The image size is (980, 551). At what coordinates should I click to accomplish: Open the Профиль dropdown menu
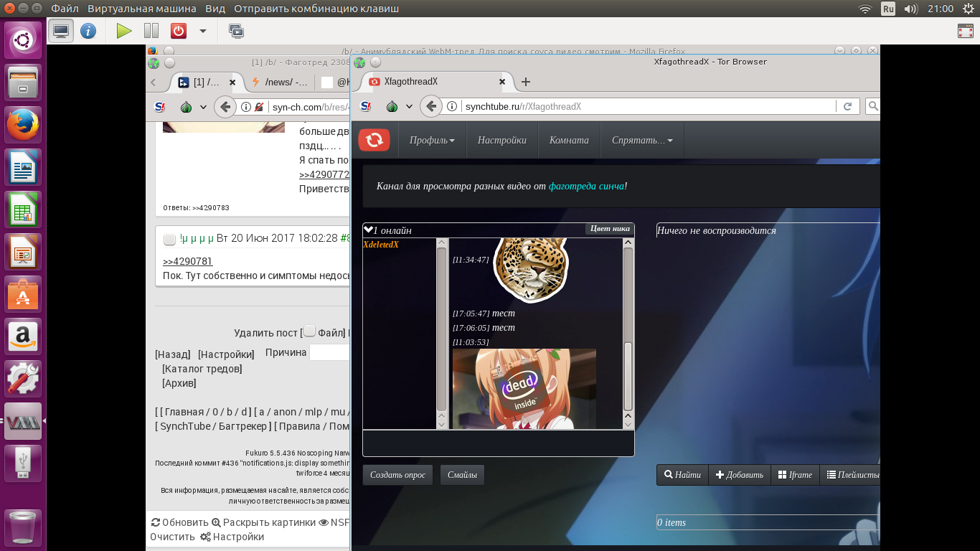click(x=432, y=141)
